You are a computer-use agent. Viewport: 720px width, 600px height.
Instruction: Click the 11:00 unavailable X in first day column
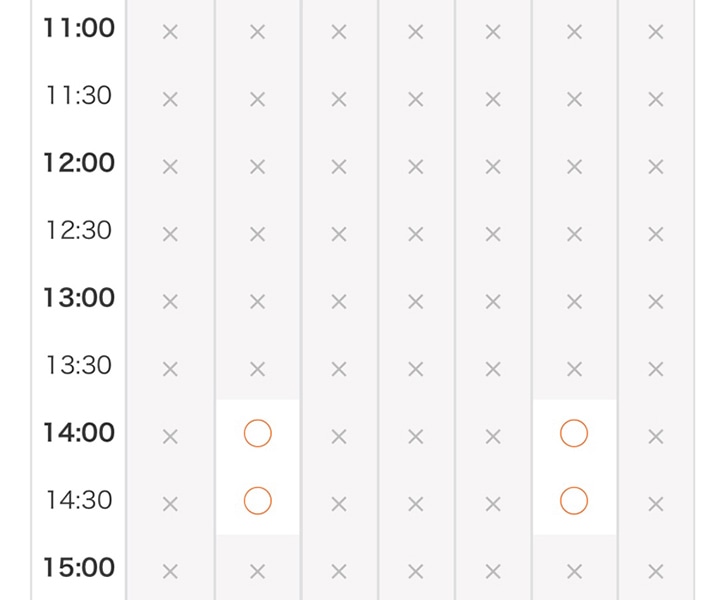(x=170, y=32)
